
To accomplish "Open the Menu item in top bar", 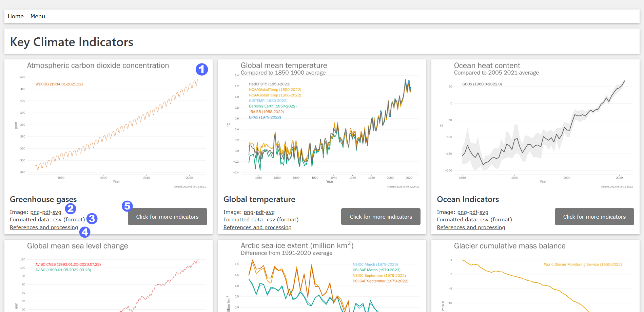I will (38, 16).
